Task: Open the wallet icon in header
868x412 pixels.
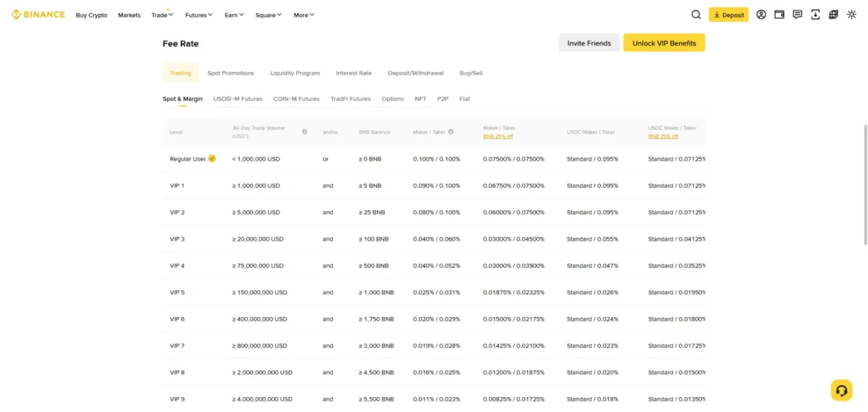Action: click(x=779, y=15)
